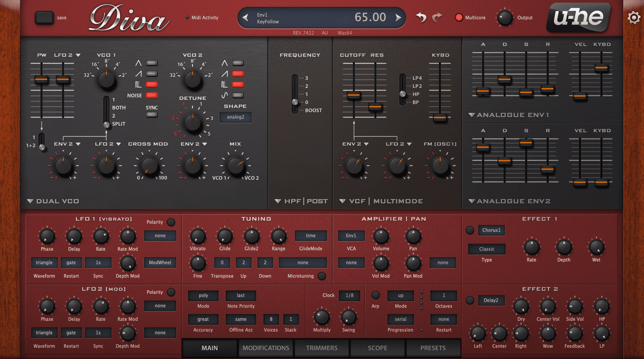Switch to the Modifications tab
644x359 pixels.
pyautogui.click(x=266, y=348)
